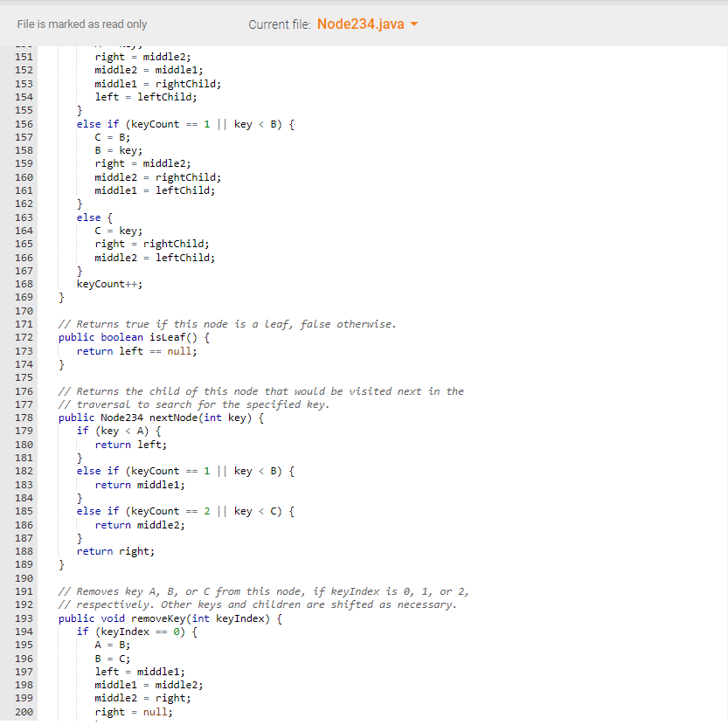Click 'right = rightChild;' on line 165
The image size is (728, 725).
tap(152, 245)
